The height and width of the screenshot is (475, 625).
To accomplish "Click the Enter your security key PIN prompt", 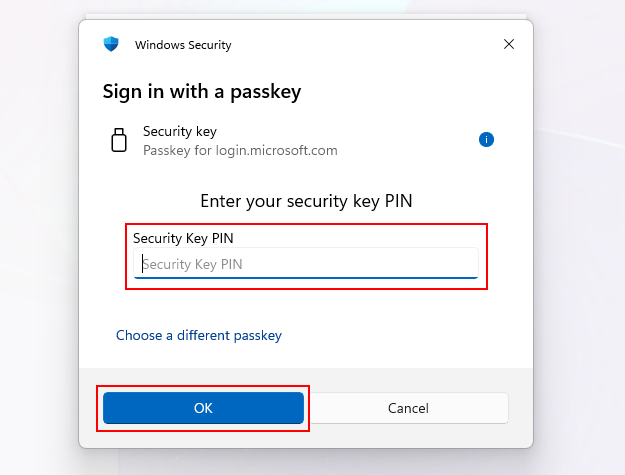I will (306, 201).
